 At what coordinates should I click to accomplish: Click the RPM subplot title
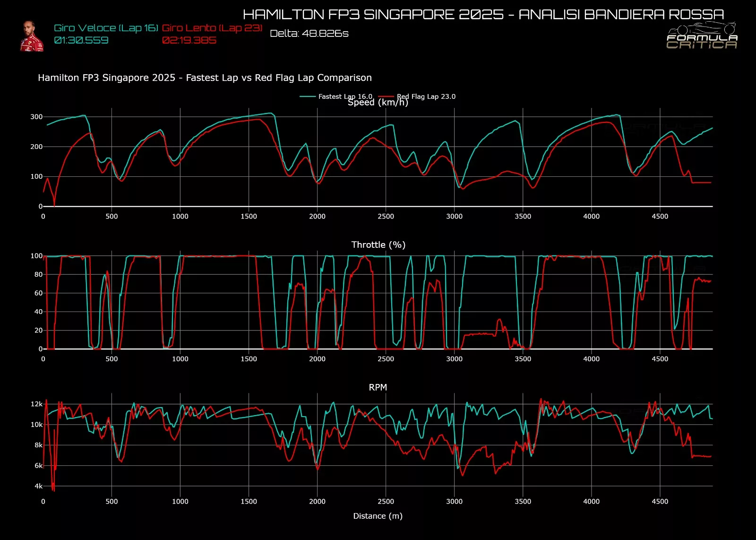tap(378, 387)
